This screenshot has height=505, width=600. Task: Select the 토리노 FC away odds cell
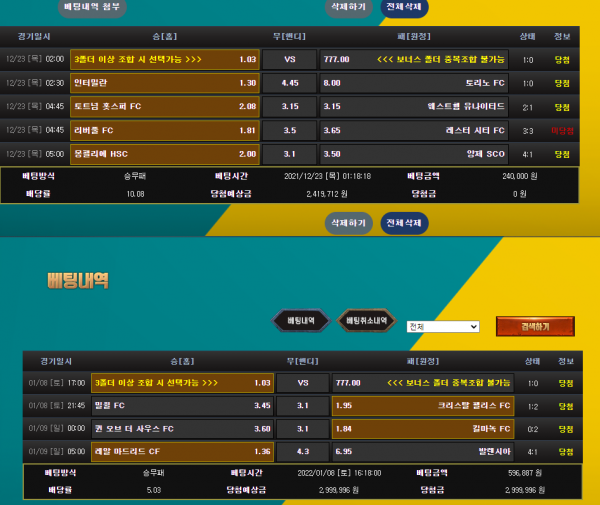[x=414, y=83]
